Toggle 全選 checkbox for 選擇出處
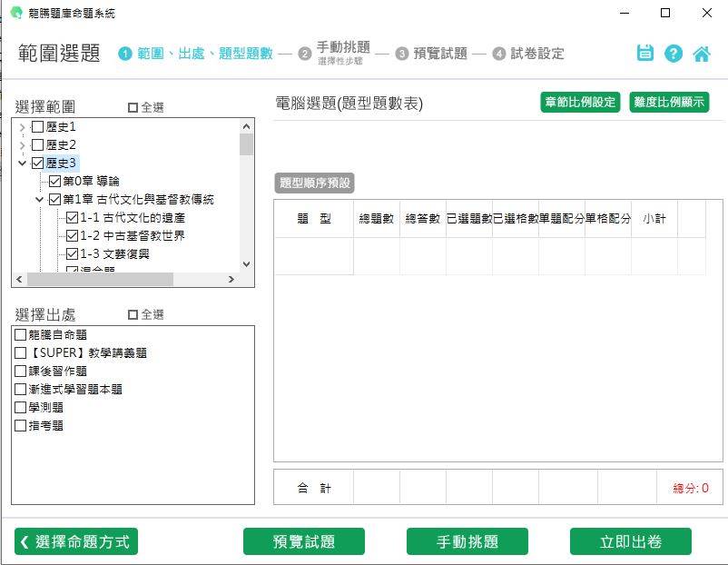Viewport: 728px width, 565px height. [133, 315]
